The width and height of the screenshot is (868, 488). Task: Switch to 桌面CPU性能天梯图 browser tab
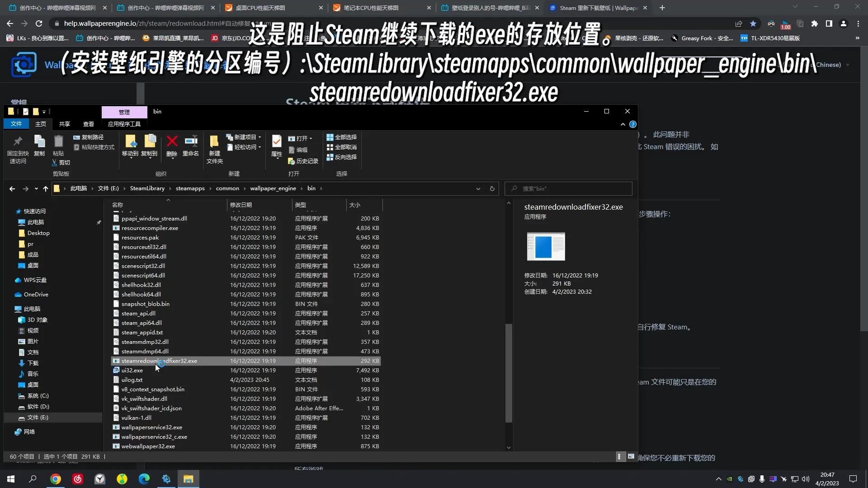tap(274, 8)
